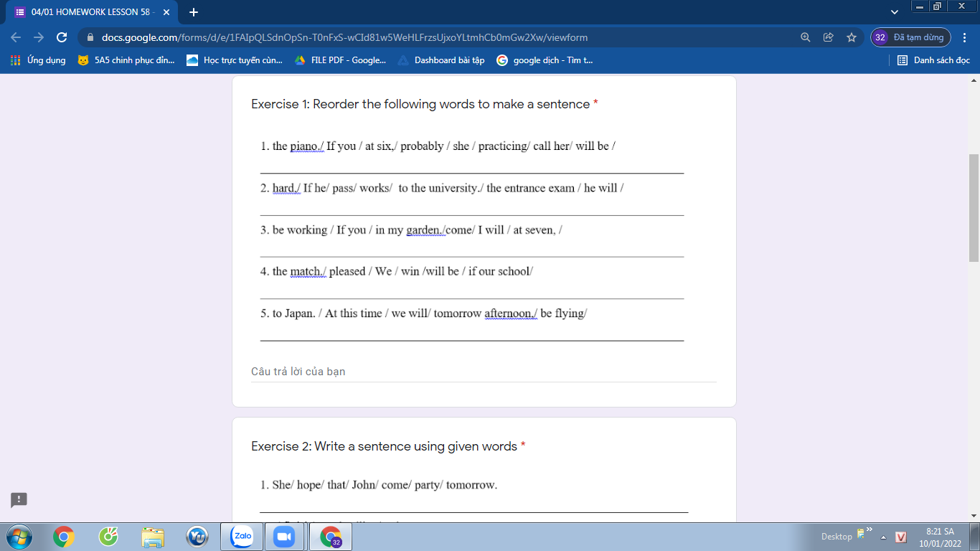The image size is (980, 551).
Task: Expand the Desktop toolbar chevron
Action: (x=870, y=530)
